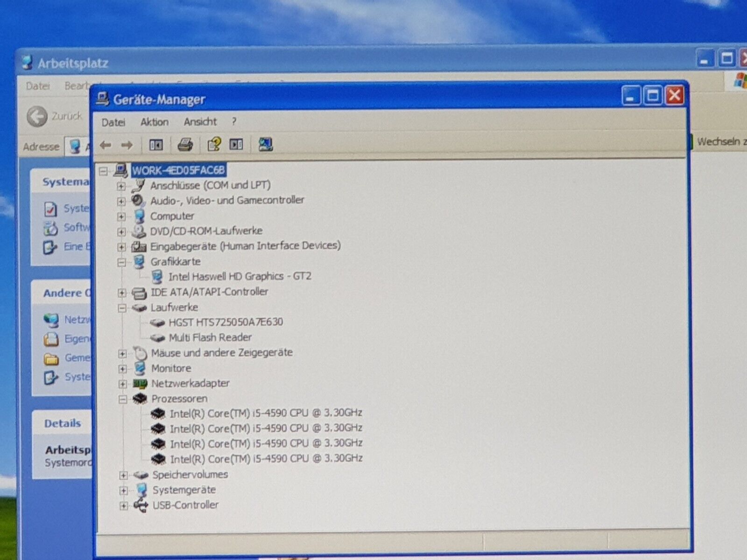The image size is (747, 560).
Task: Expand the Netzwerkadapter category
Action: 122,384
